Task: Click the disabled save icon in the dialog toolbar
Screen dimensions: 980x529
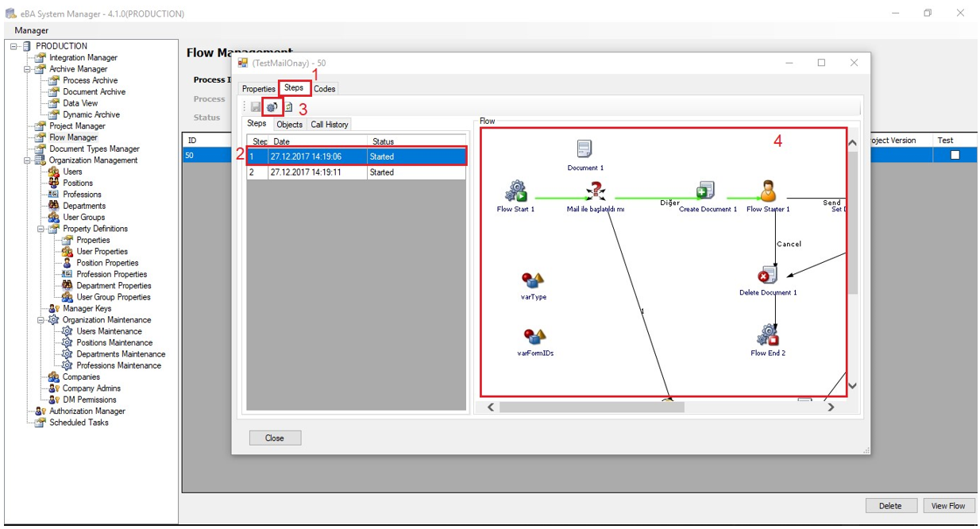Action: pyautogui.click(x=256, y=107)
